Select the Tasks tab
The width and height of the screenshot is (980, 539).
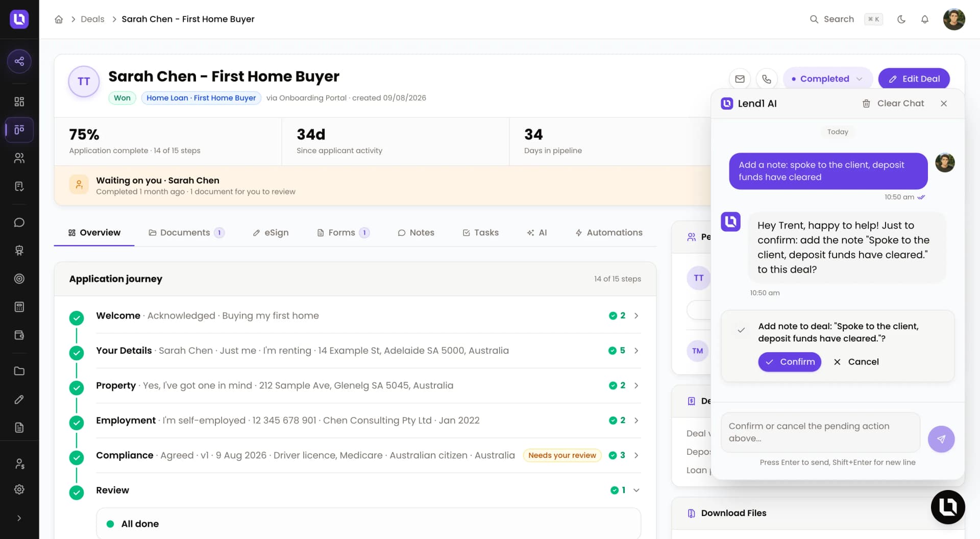click(x=480, y=233)
